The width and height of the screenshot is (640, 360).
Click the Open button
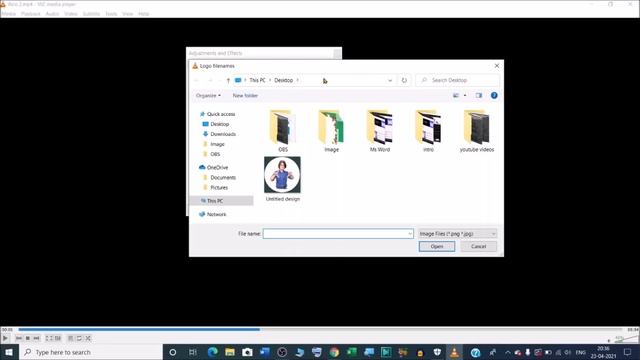(437, 247)
